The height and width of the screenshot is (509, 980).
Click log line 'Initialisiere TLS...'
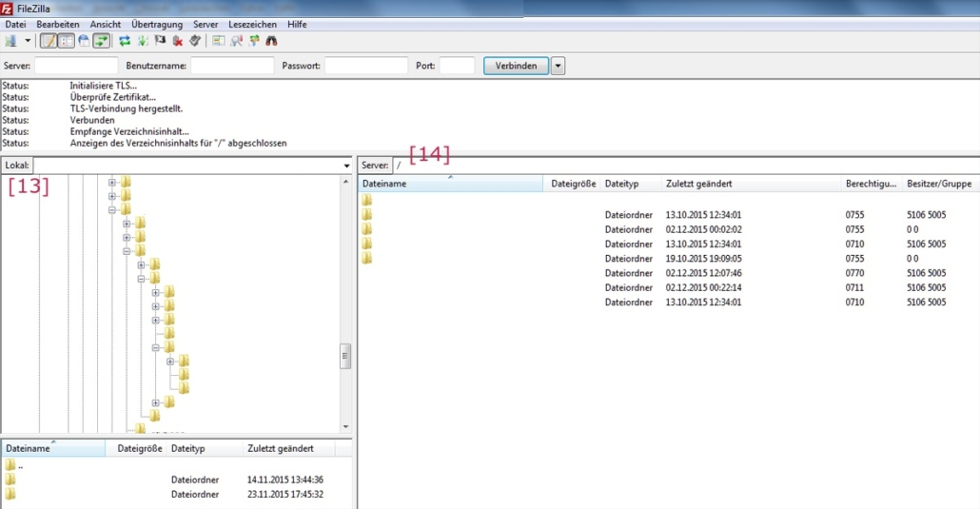tap(103, 86)
